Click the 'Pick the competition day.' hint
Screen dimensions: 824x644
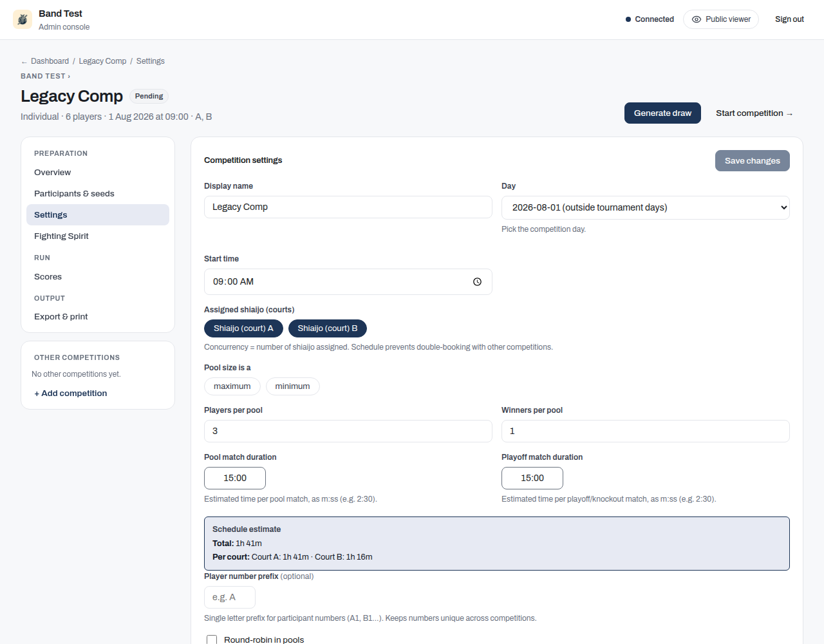coord(543,229)
